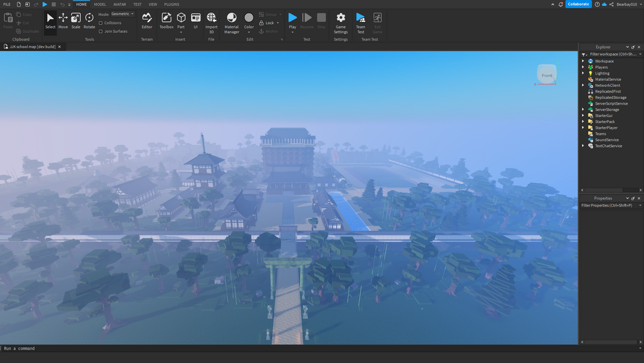Start the Play test

293,19
